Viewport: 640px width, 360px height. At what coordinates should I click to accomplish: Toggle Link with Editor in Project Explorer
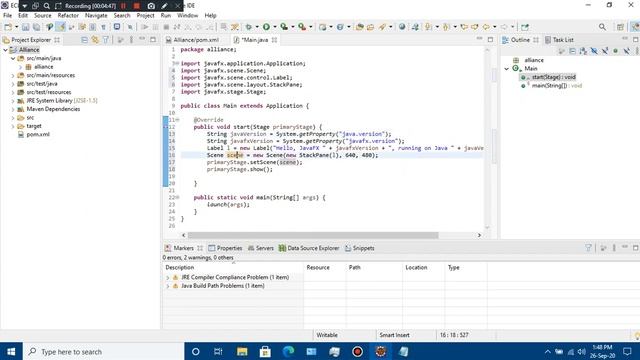95,40
